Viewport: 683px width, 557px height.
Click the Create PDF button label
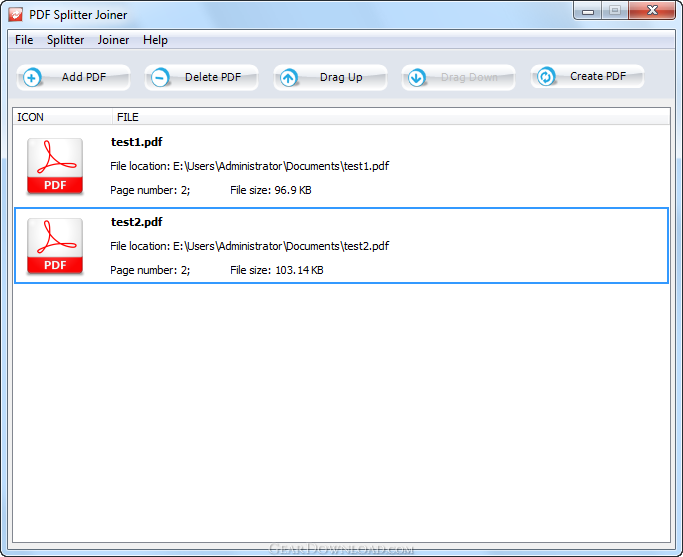pos(598,76)
